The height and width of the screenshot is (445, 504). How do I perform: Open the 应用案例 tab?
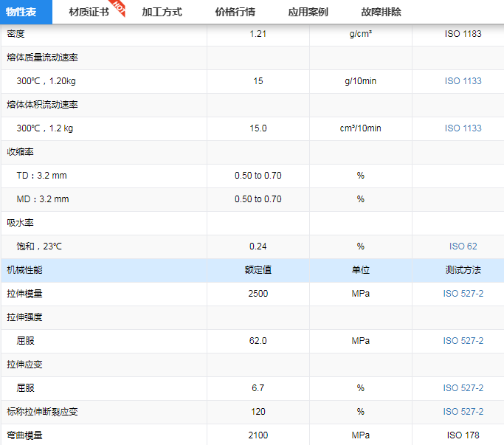click(308, 12)
